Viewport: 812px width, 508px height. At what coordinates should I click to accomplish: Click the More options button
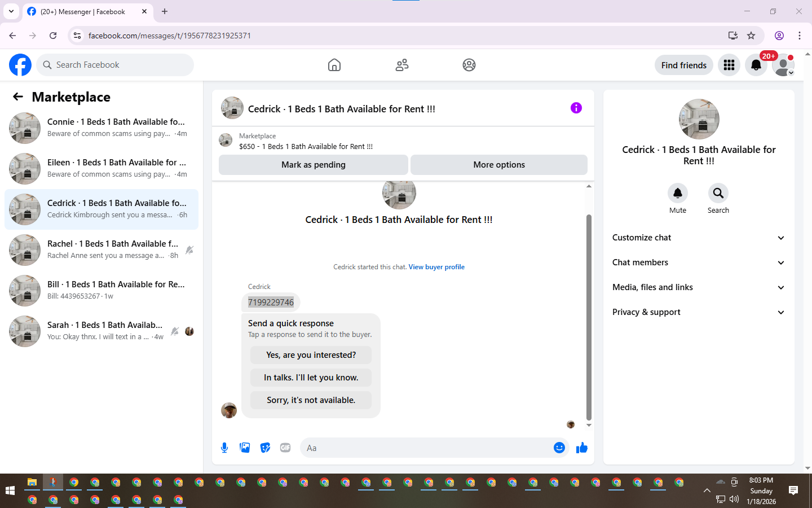pos(499,165)
